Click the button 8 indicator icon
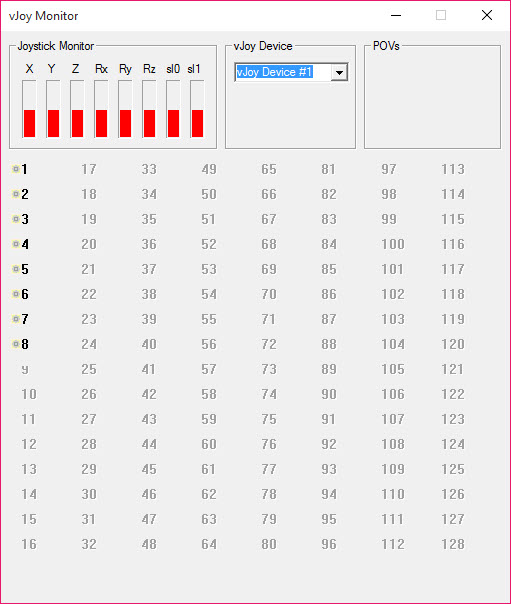Screen dimensions: 511x604 16,344
